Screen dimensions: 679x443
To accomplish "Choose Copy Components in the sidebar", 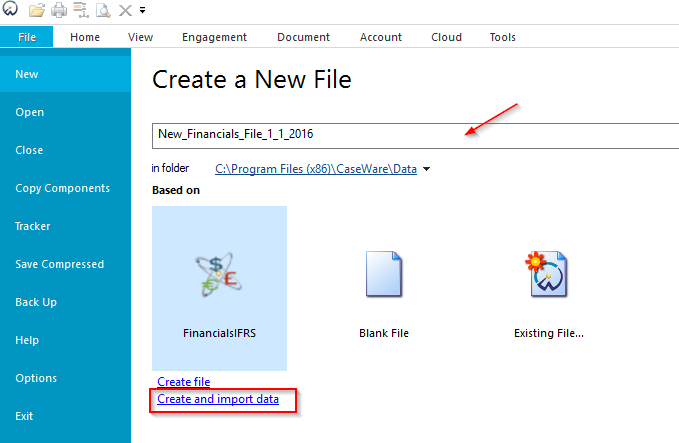I will 65,188.
